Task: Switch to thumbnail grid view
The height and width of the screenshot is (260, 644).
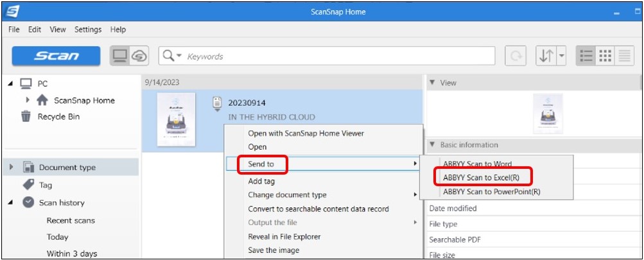Action: [x=605, y=56]
